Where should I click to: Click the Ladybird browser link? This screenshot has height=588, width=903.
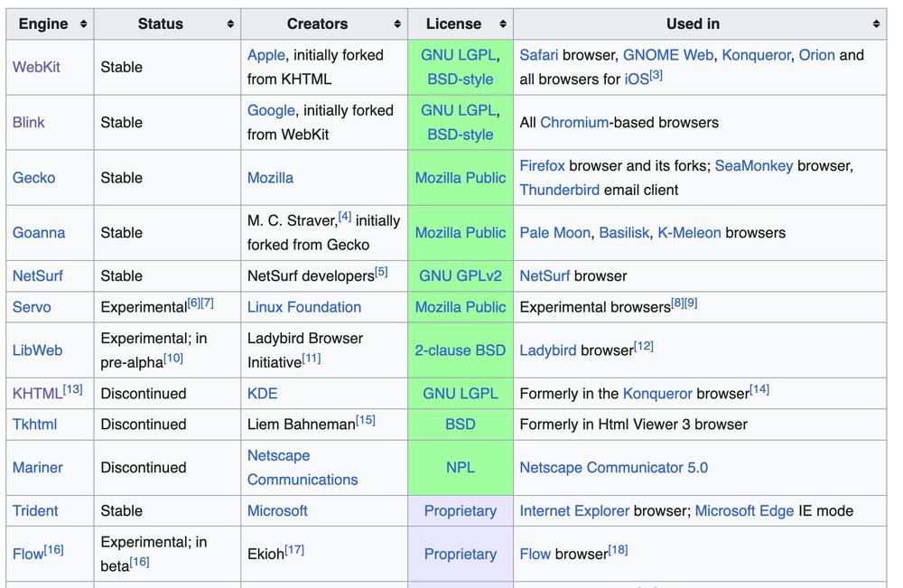pos(547,350)
